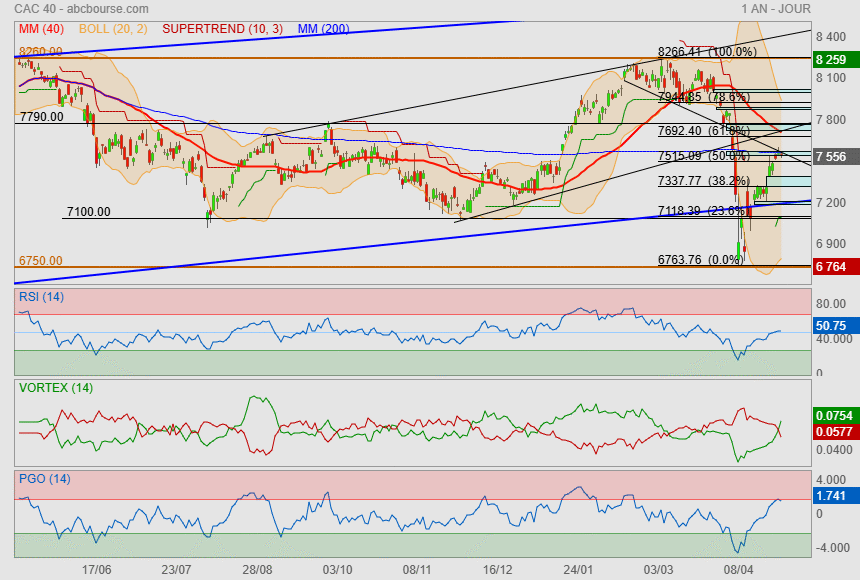
Task: Click the 7 800 price axis label
Action: (x=831, y=120)
